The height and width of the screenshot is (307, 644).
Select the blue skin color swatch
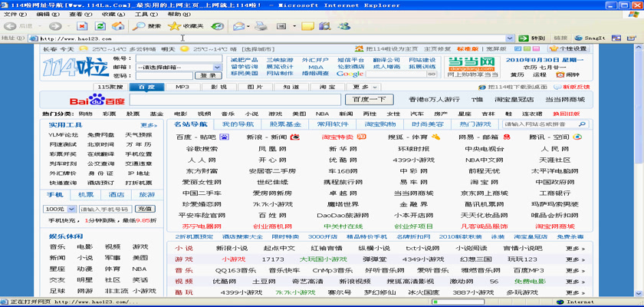[517, 48]
